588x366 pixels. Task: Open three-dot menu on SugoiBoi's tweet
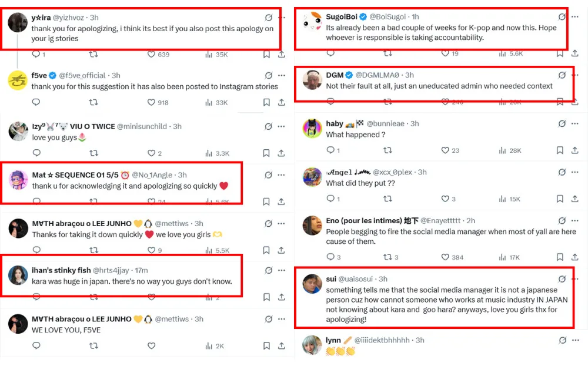pos(576,18)
